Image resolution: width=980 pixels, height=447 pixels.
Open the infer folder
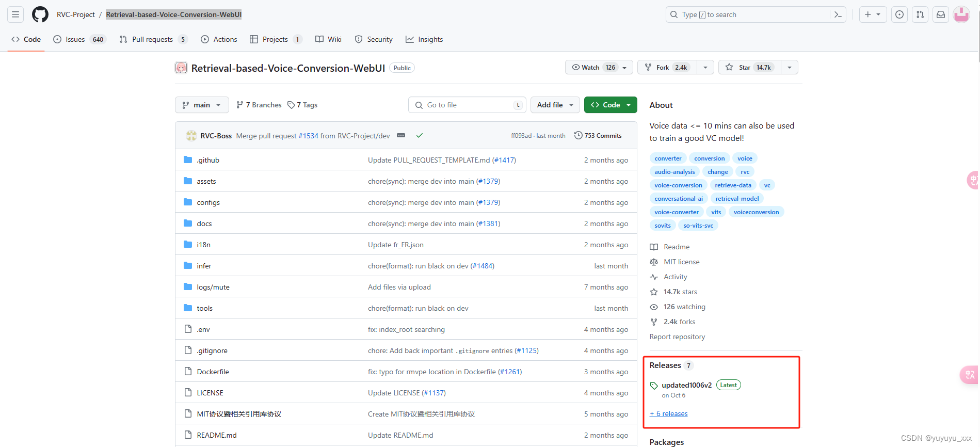point(204,266)
